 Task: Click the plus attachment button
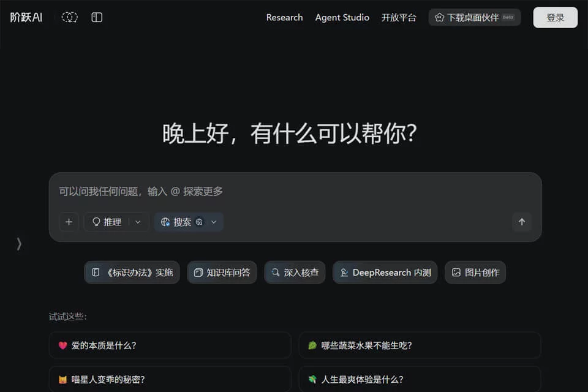tap(69, 222)
